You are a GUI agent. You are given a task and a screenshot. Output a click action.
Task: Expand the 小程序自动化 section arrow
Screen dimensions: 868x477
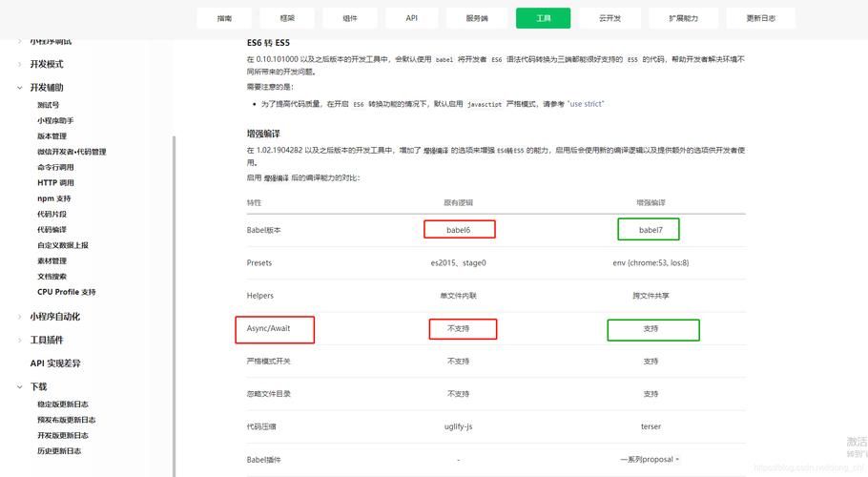[20, 317]
